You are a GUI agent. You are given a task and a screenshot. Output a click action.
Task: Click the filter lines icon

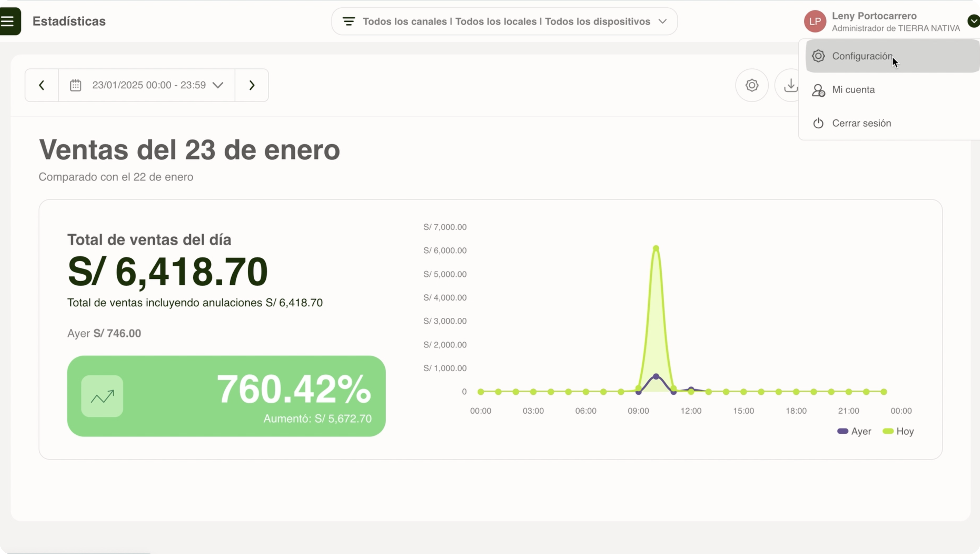(349, 21)
